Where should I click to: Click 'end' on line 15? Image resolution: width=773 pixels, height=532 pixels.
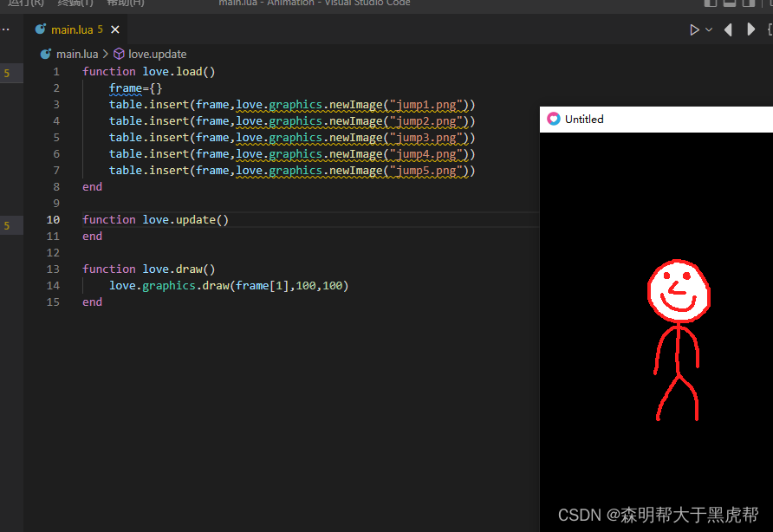(92, 302)
